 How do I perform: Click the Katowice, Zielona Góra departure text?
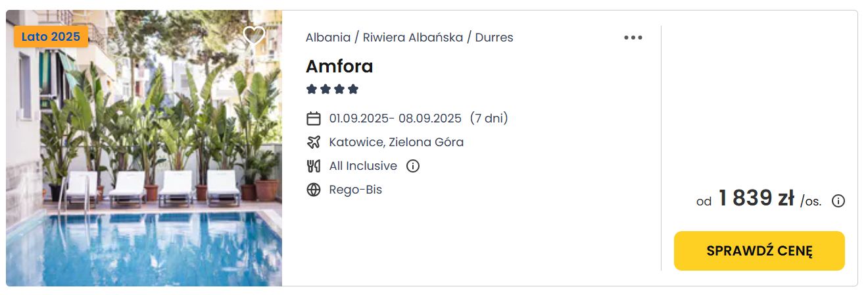(397, 142)
